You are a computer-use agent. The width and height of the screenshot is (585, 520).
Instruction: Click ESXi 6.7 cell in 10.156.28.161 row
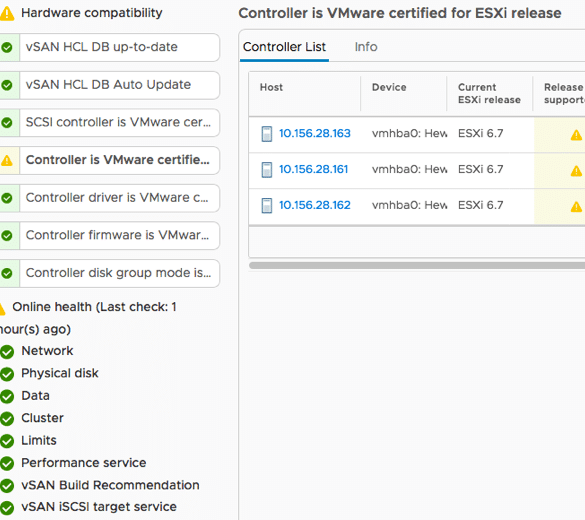coord(481,169)
